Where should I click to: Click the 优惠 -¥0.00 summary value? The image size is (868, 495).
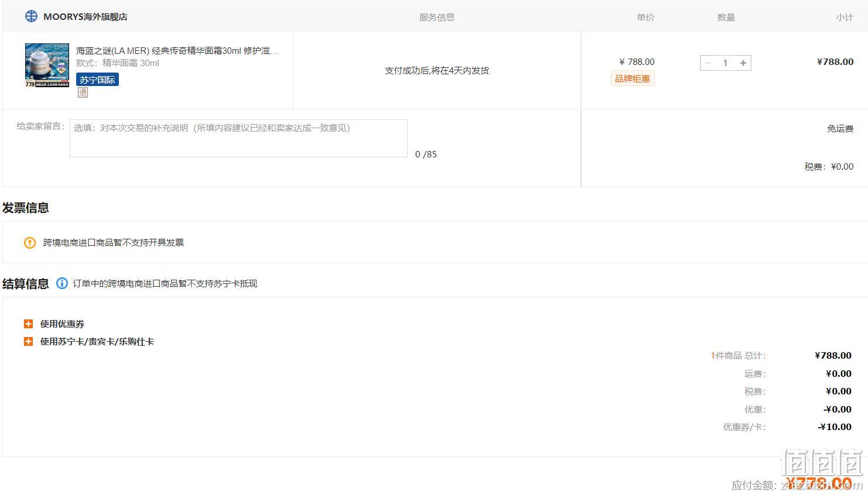838,409
